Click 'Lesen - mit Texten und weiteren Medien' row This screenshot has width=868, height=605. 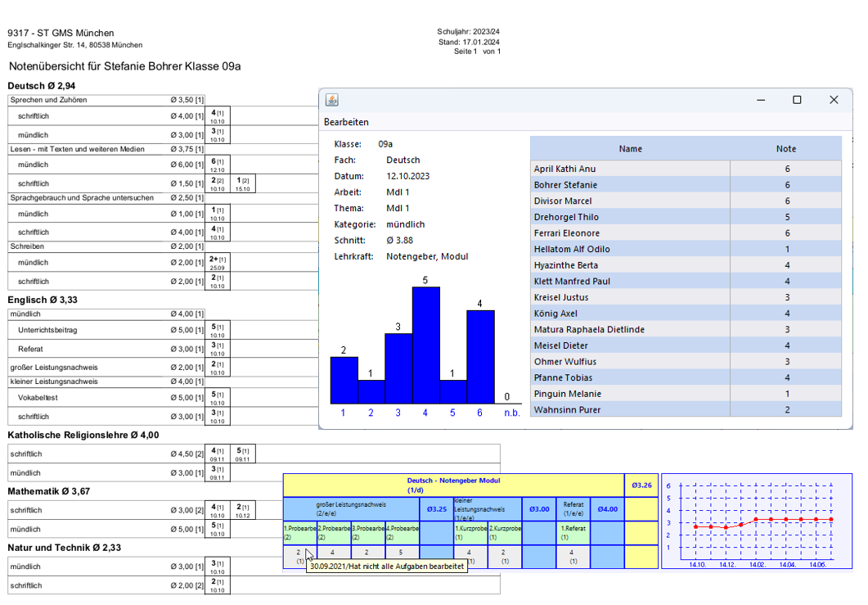pyautogui.click(x=106, y=149)
